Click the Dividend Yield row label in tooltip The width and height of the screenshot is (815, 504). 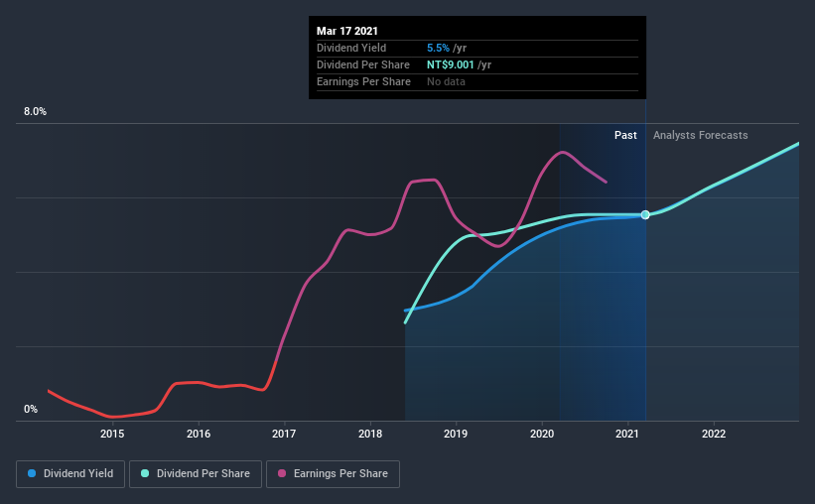[351, 48]
